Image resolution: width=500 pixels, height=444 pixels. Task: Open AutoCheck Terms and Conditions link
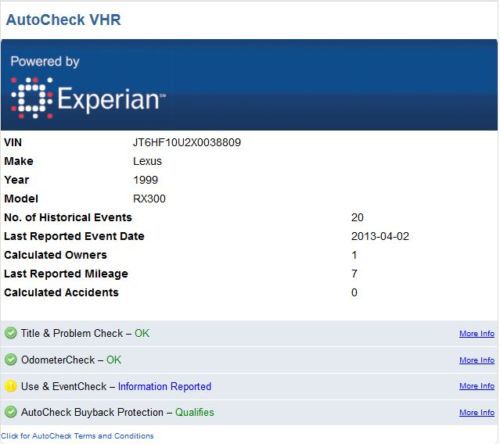pos(77,436)
